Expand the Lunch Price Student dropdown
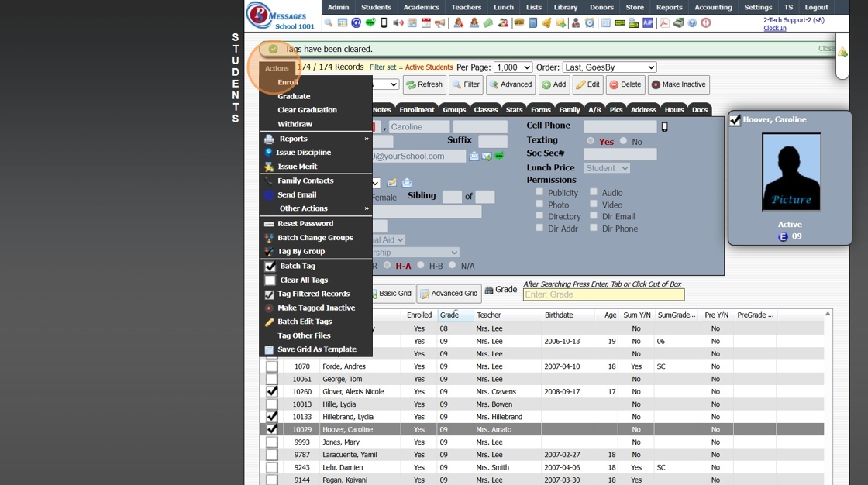 tap(607, 168)
